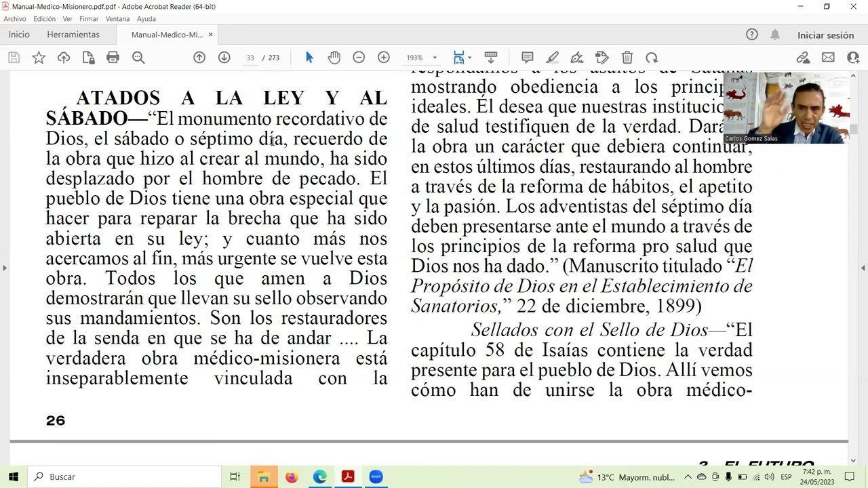Activate the hand pan tool
This screenshot has height=488, width=868.
coord(334,58)
